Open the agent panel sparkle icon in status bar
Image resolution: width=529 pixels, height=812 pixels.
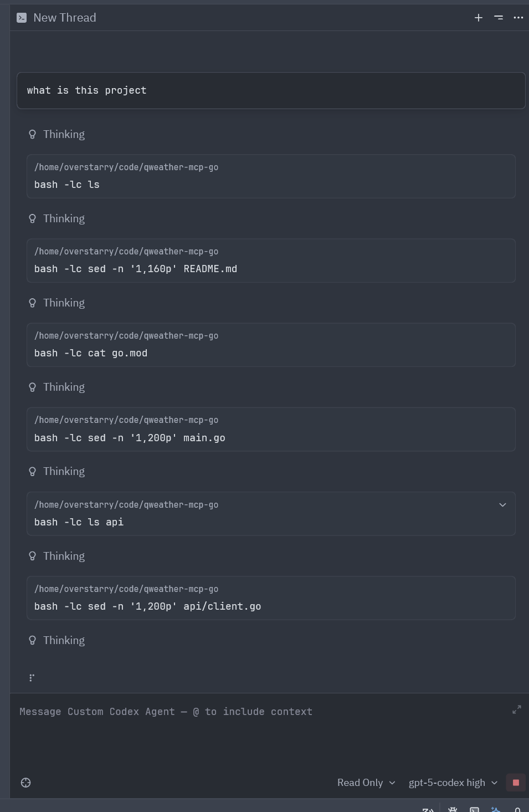496,809
